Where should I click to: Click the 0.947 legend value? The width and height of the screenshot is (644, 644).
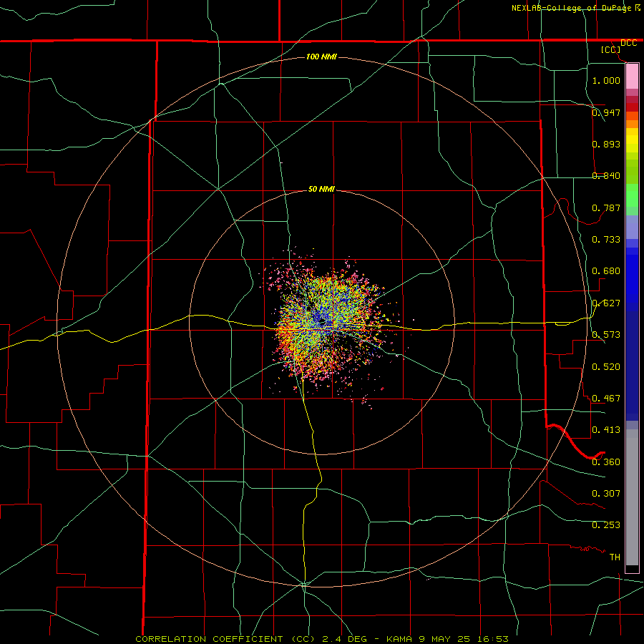coord(606,112)
